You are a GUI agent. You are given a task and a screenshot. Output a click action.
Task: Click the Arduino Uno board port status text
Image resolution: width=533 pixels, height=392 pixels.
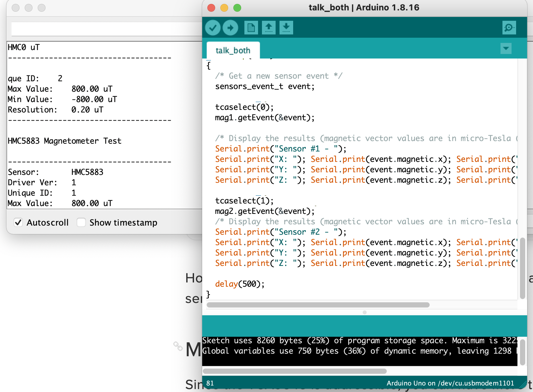point(450,383)
